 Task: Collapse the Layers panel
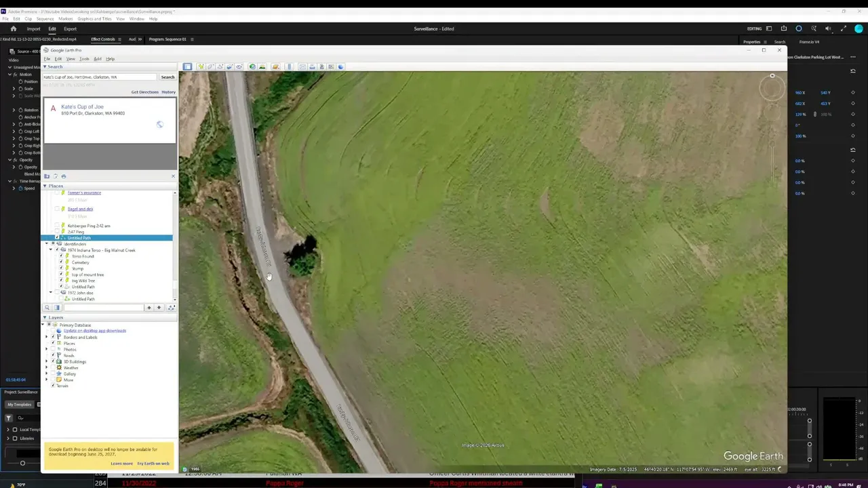coord(45,317)
